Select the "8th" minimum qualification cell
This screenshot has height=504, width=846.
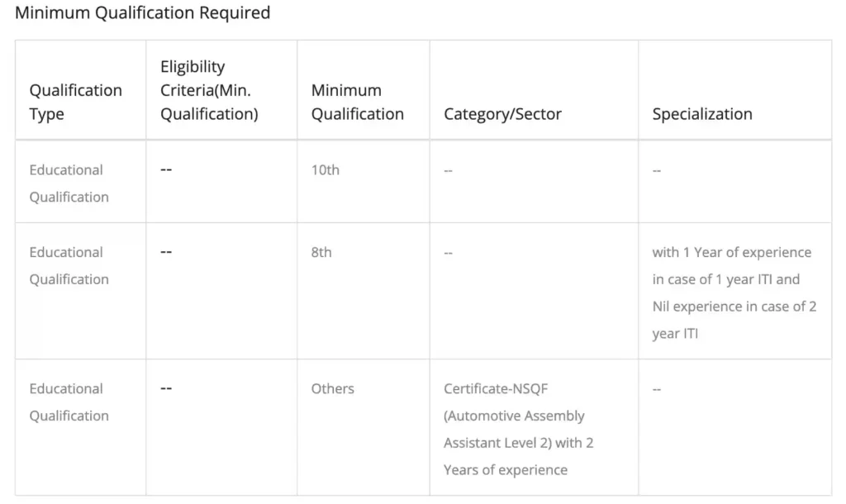321,252
